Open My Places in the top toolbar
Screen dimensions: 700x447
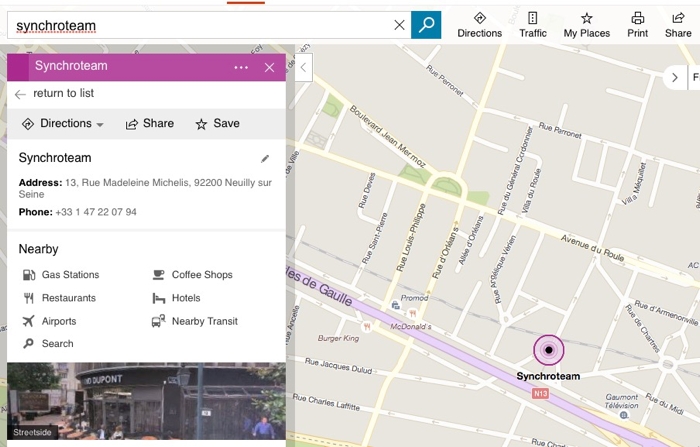coord(587,25)
